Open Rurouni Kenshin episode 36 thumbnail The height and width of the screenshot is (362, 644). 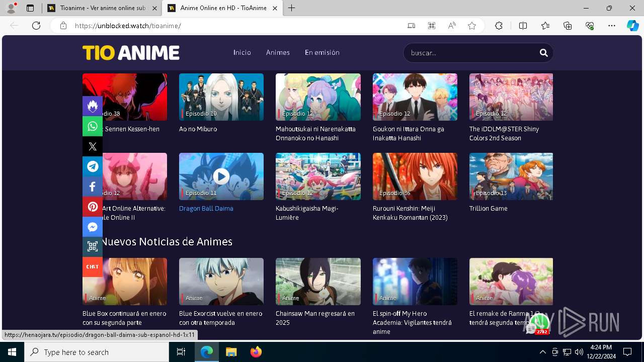click(x=415, y=176)
